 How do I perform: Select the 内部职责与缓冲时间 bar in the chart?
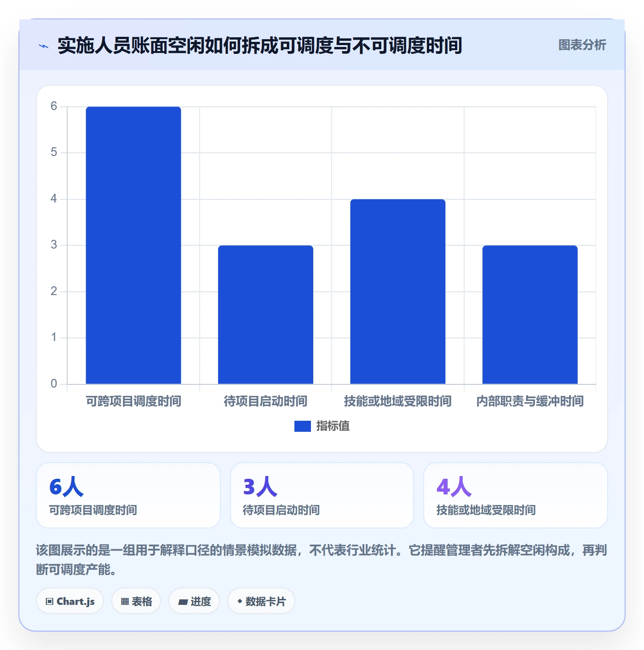click(530, 314)
